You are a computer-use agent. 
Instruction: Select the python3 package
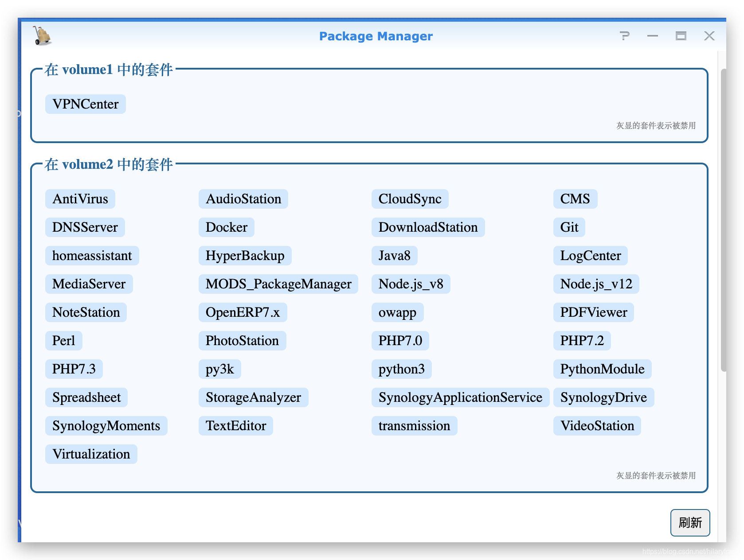[x=402, y=369]
